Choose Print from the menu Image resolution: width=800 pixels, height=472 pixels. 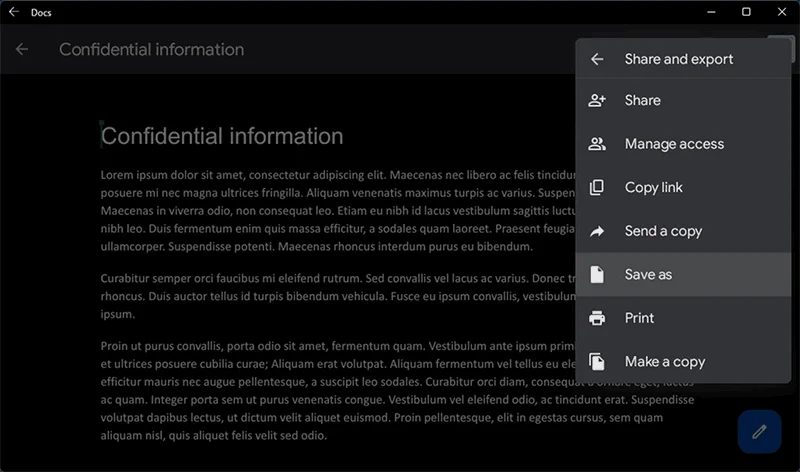pos(683,318)
